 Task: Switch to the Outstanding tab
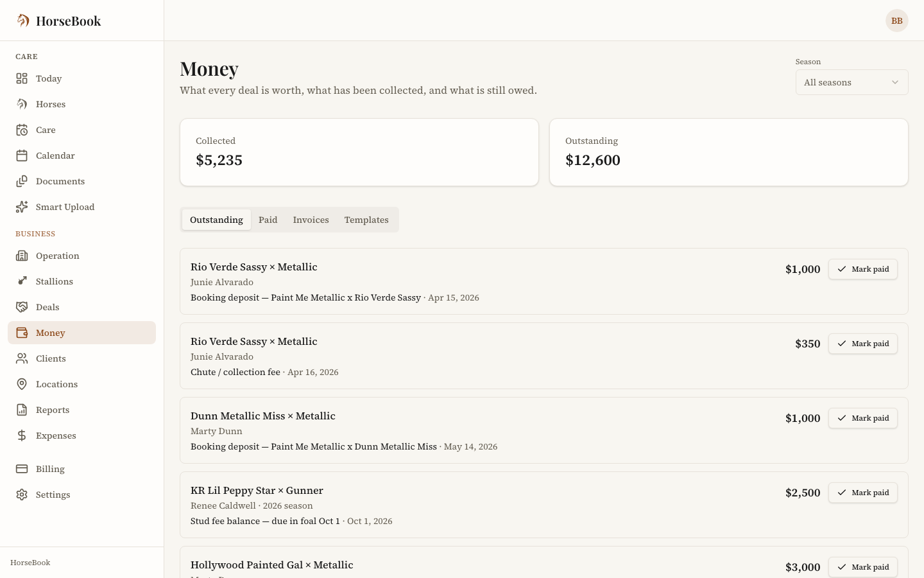tap(216, 220)
